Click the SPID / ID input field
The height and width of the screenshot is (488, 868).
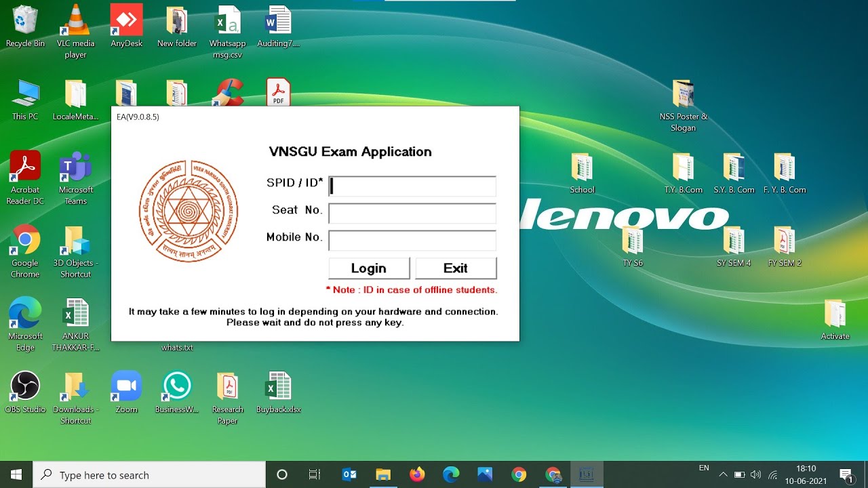click(x=412, y=186)
